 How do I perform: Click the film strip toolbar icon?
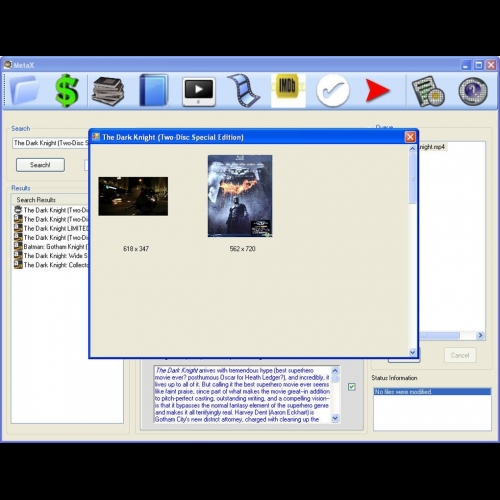(244, 91)
